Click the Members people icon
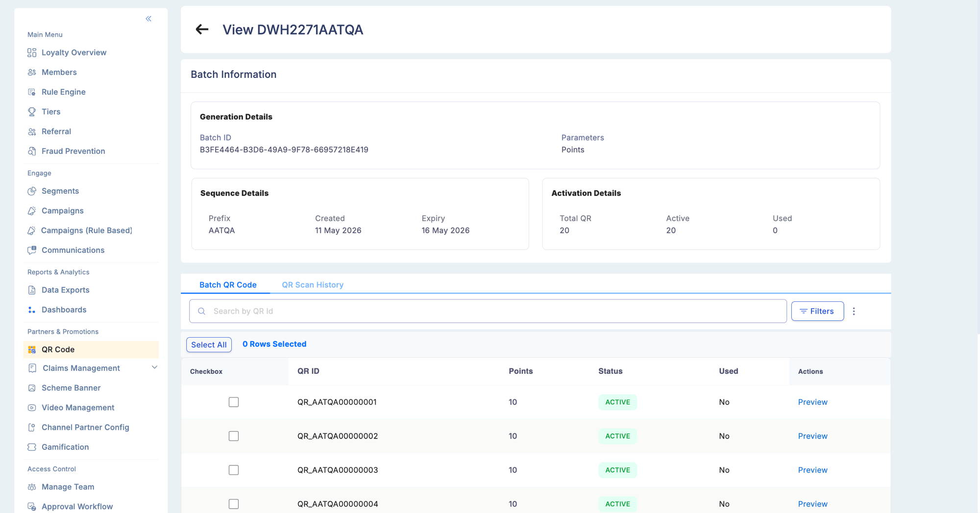Viewport: 980px width, 513px height. [x=32, y=72]
